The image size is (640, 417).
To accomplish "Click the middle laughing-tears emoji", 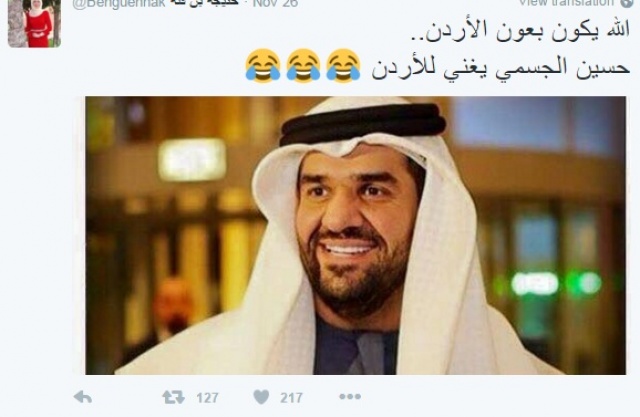I will click(303, 65).
